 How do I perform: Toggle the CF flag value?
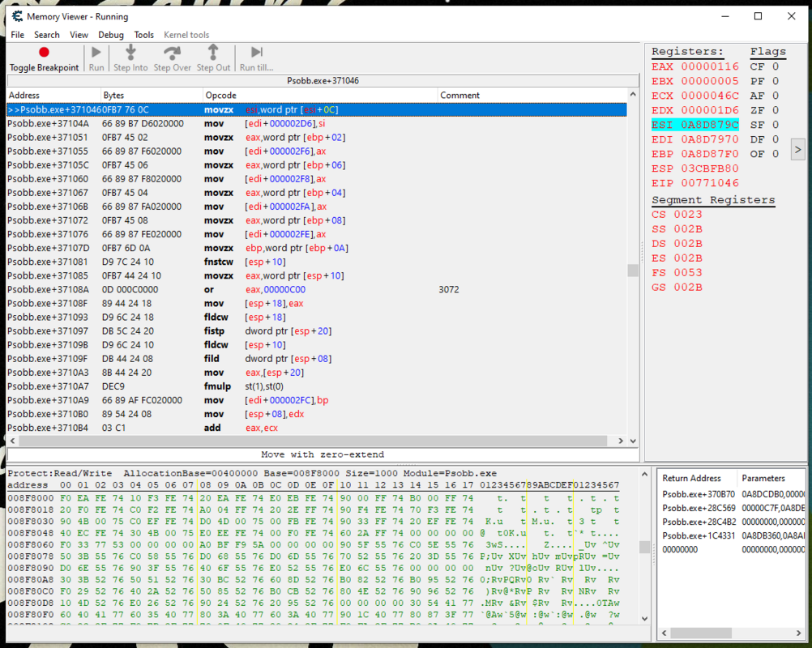pyautogui.click(x=776, y=66)
